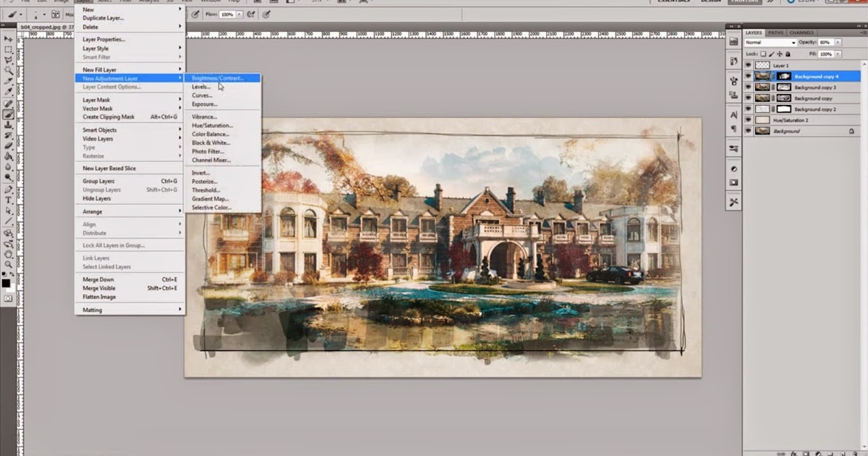Select the Pen tool
Image resolution: width=868 pixels, height=456 pixels.
coord(9,189)
